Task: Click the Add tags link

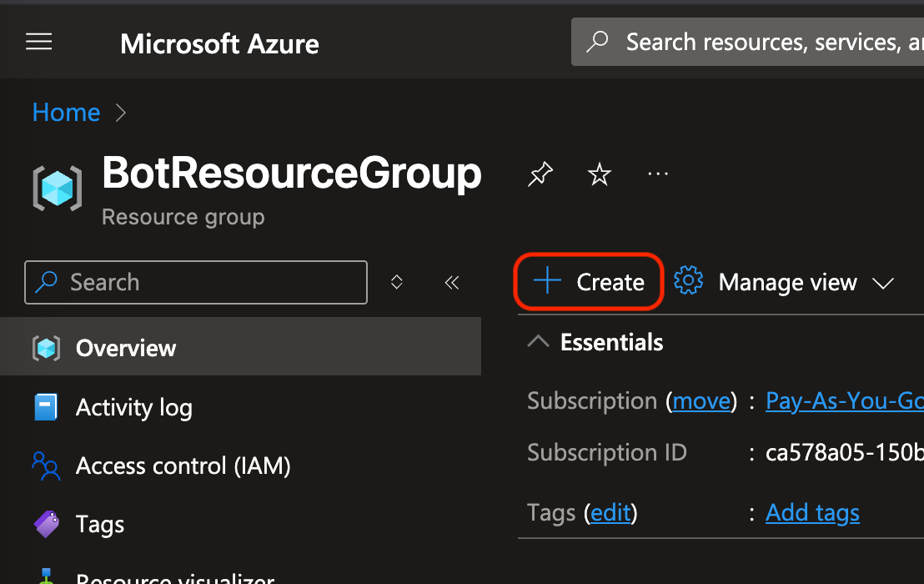Action: (x=812, y=512)
